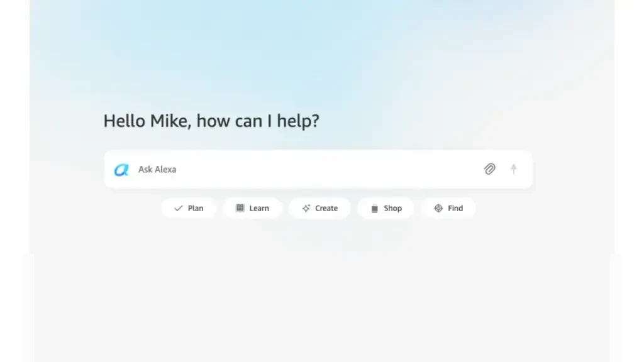This screenshot has width=644, height=362.
Task: Click the word 'Learn' in the chip row
Action: pyautogui.click(x=259, y=208)
